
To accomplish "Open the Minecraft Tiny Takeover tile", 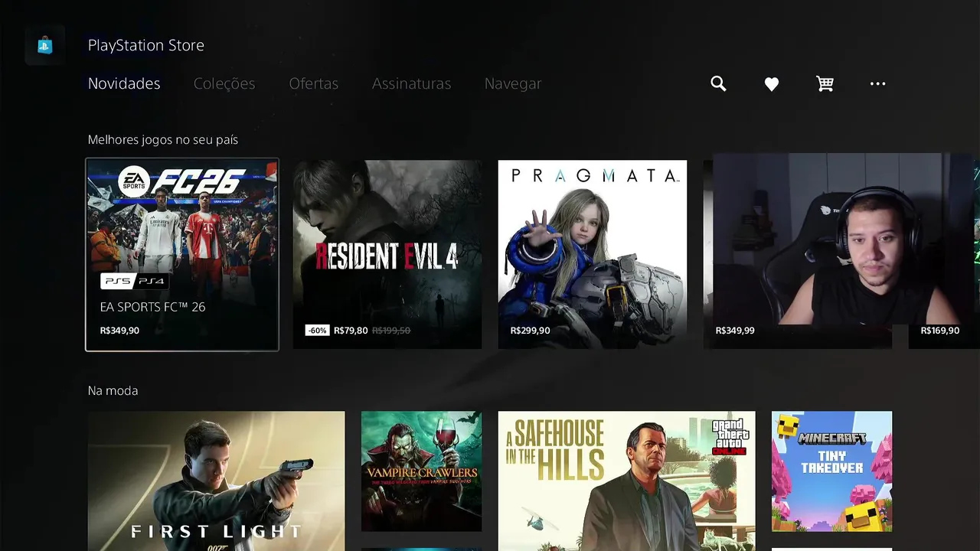I will (831, 471).
